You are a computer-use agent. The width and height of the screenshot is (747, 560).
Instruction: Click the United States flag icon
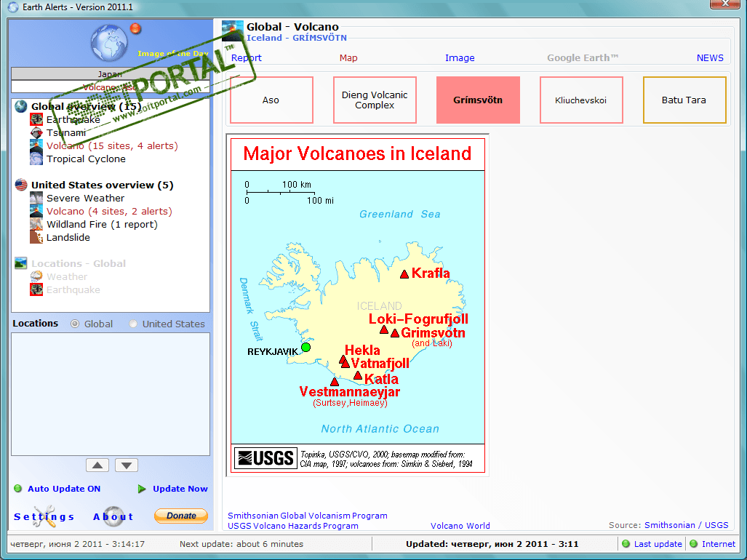21,185
